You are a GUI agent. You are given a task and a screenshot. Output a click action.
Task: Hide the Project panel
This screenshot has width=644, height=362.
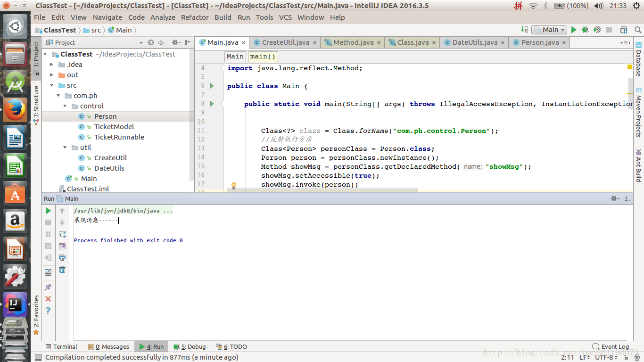point(187,42)
